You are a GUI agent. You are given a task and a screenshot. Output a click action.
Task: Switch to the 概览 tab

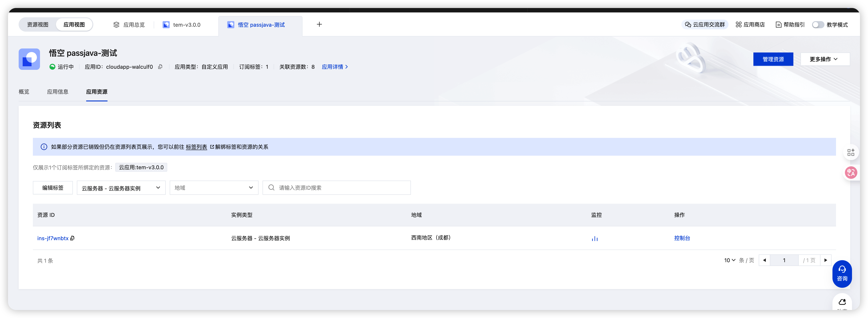24,92
